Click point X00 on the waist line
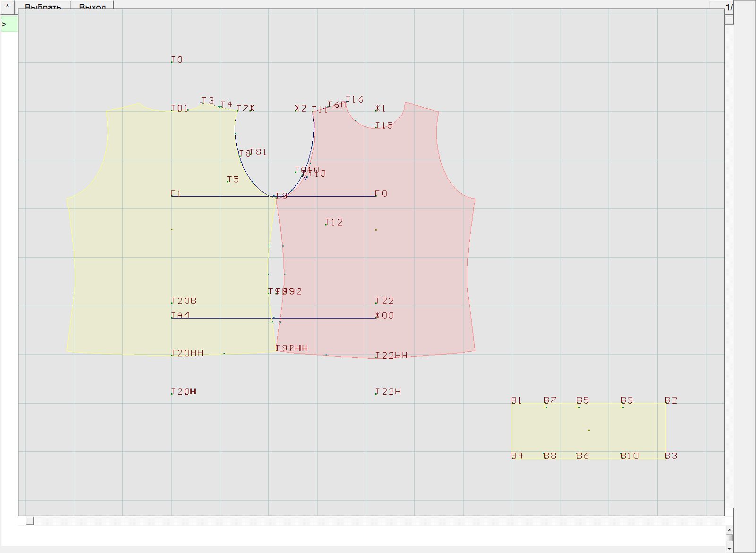 [x=377, y=318]
